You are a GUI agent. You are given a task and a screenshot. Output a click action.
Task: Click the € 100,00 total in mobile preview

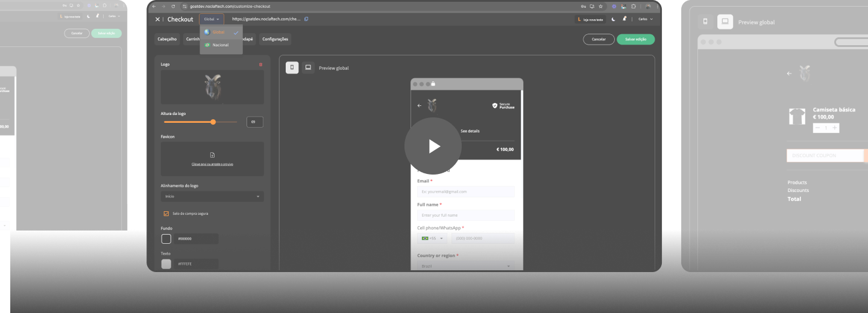[x=505, y=149]
